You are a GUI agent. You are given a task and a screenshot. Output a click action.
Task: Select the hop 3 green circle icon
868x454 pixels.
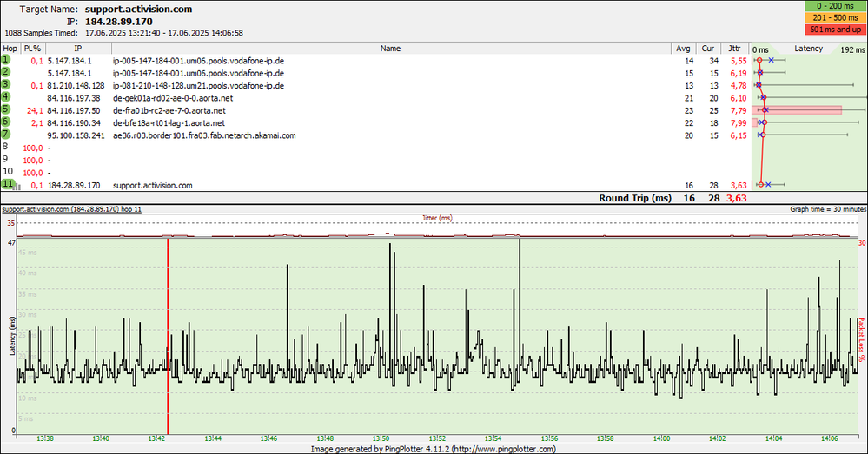tap(6, 86)
